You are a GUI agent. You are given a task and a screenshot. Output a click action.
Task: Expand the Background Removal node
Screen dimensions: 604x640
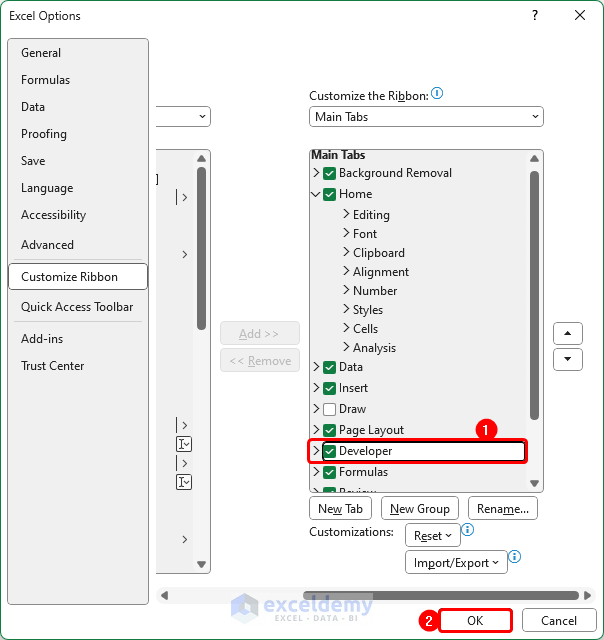tap(316, 173)
